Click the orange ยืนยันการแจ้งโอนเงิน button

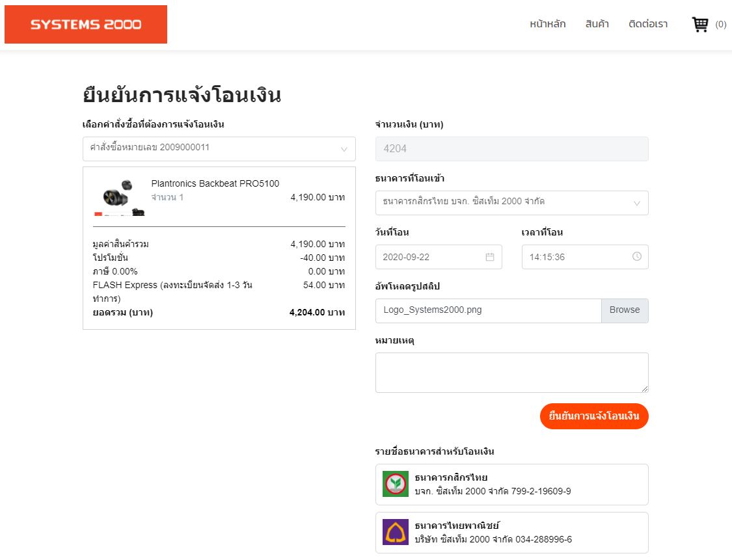(x=594, y=416)
